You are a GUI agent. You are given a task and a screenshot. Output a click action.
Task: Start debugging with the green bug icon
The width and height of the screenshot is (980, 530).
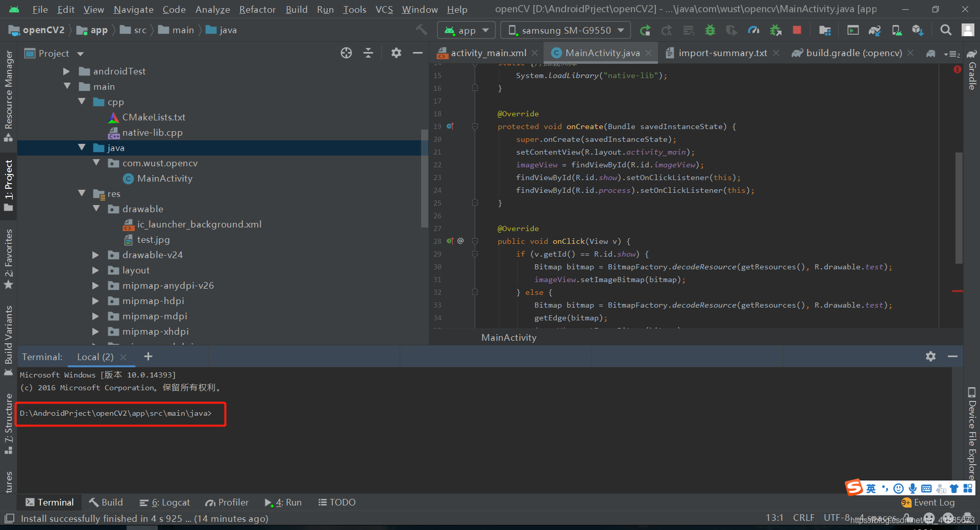(x=710, y=31)
